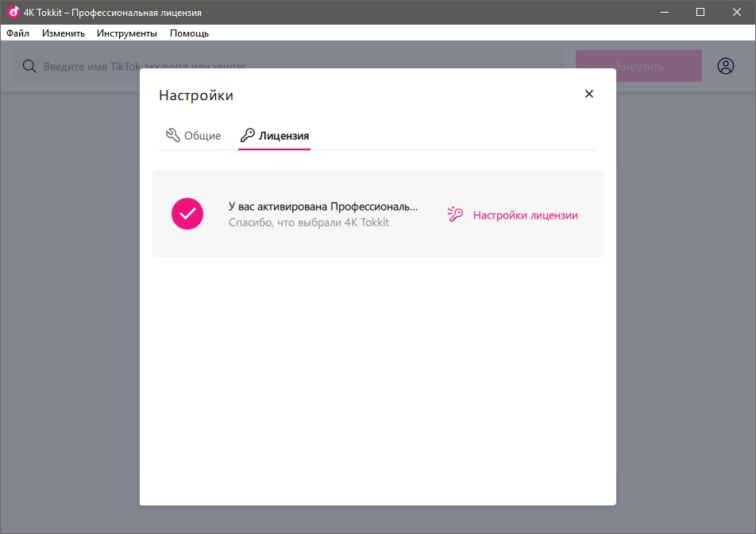Viewport: 756px width, 534px height.
Task: Click the text 'У вас активирована Профессиональ...'
Action: click(323, 207)
